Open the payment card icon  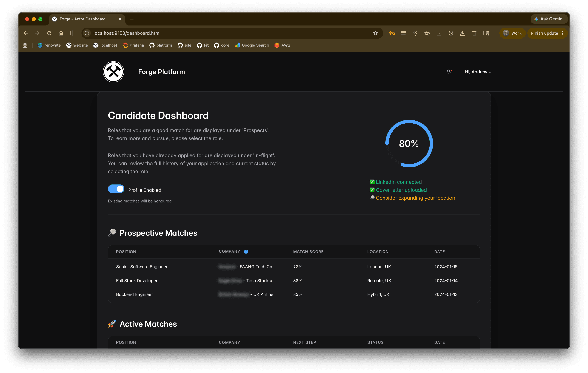[403, 33]
